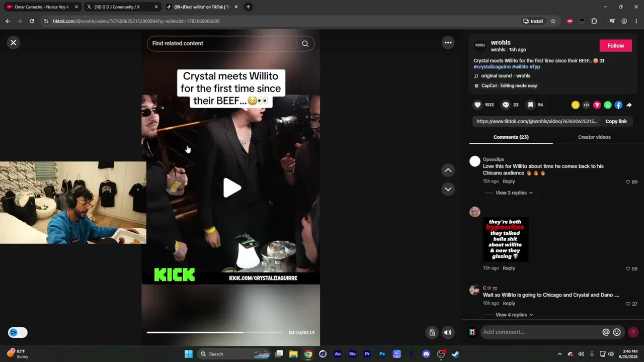Click the Install app button
The width and height of the screenshot is (644, 362).
click(533, 21)
